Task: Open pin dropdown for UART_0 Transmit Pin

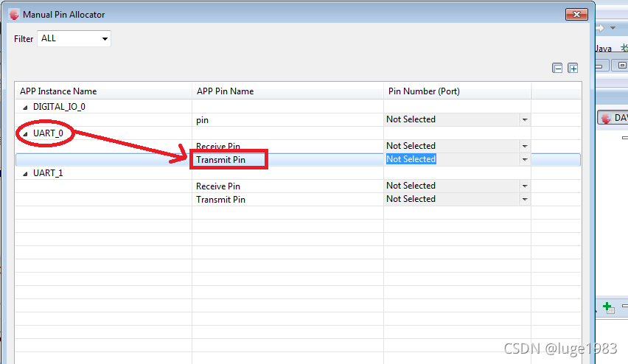Action: (x=525, y=159)
